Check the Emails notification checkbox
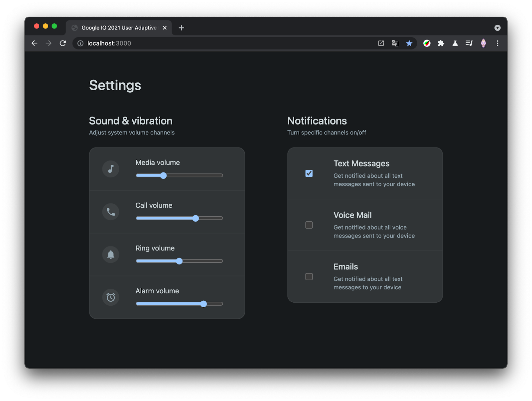This screenshot has width=532, height=401. pos(309,277)
